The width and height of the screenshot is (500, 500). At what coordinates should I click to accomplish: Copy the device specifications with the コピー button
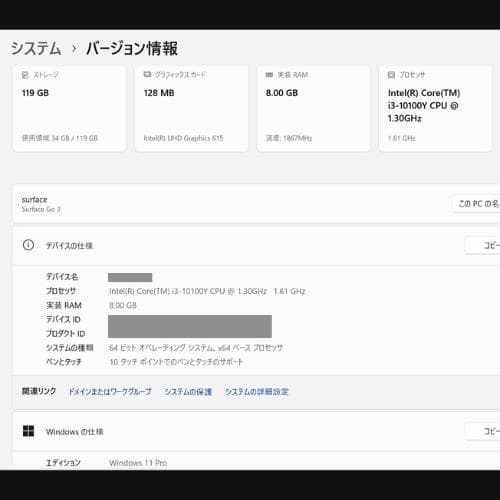[483, 245]
